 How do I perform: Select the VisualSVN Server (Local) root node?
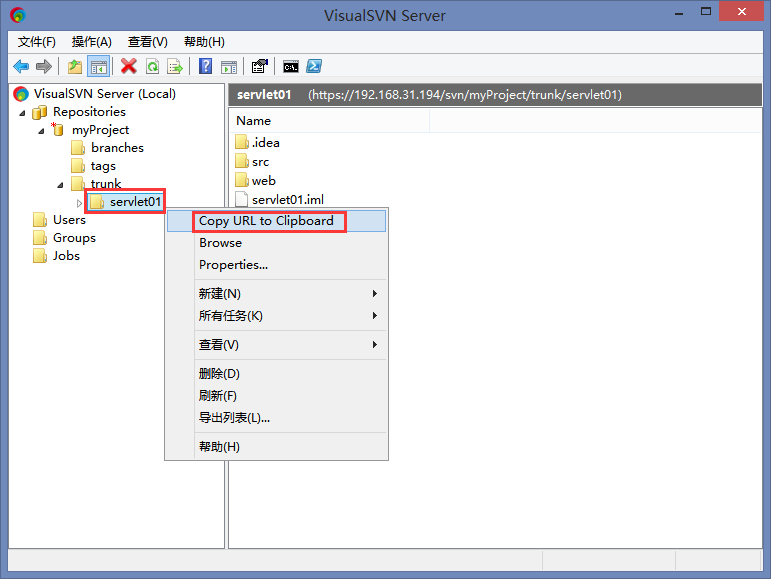click(104, 93)
